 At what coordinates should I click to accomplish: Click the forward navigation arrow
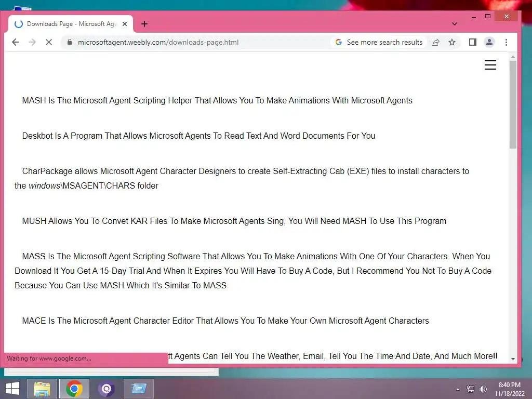32,42
